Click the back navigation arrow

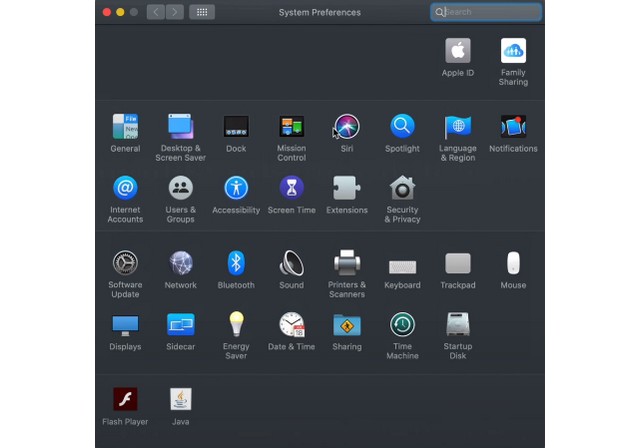click(156, 12)
